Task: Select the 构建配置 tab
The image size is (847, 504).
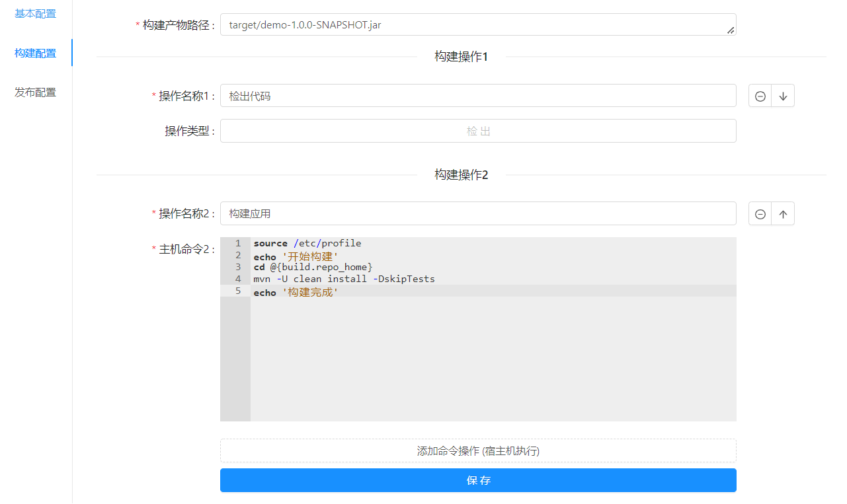Action: pos(36,53)
